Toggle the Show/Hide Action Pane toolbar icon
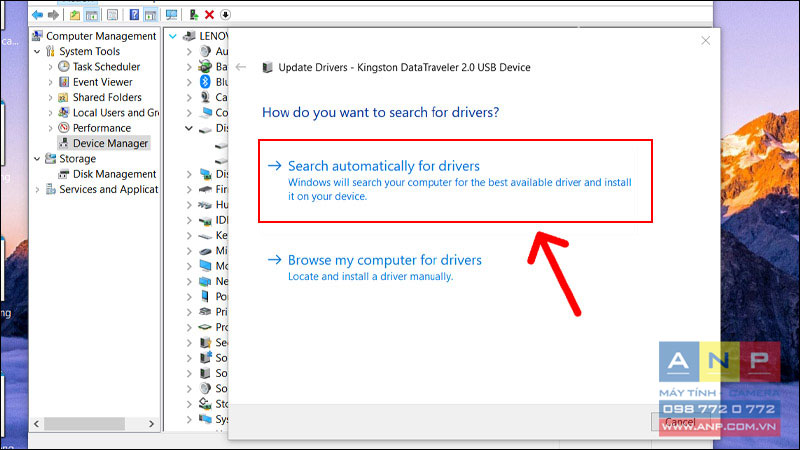 (151, 15)
